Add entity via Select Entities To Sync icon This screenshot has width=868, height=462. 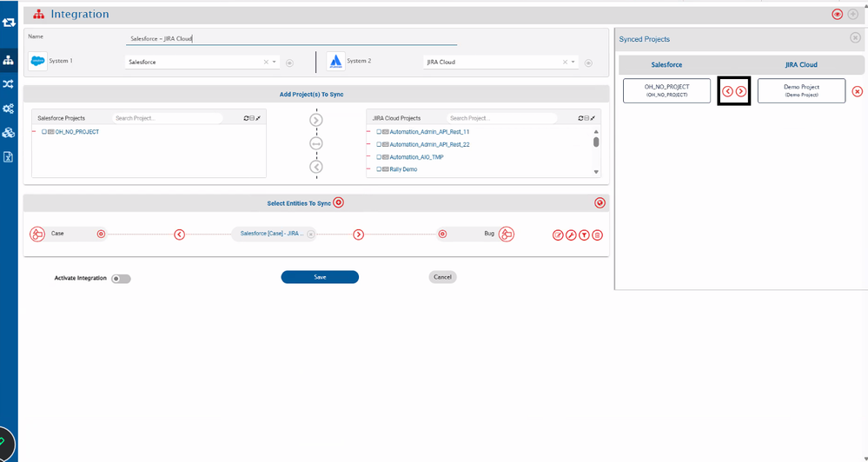coord(339,203)
